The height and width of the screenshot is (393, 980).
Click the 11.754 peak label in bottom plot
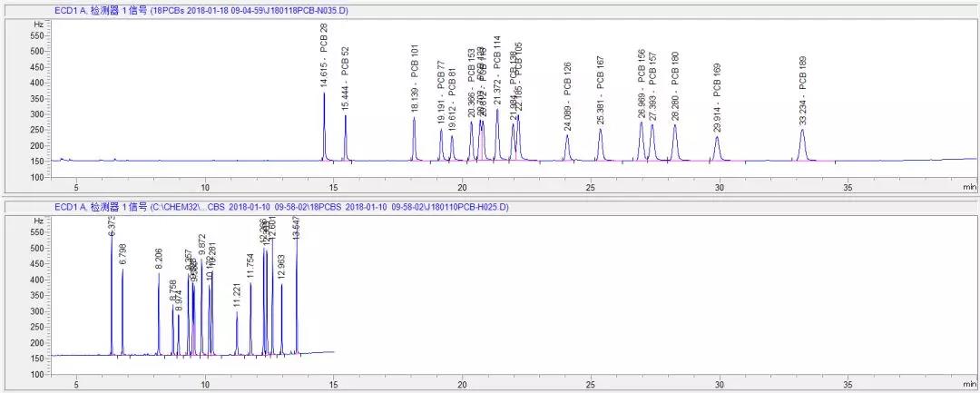[x=250, y=267]
